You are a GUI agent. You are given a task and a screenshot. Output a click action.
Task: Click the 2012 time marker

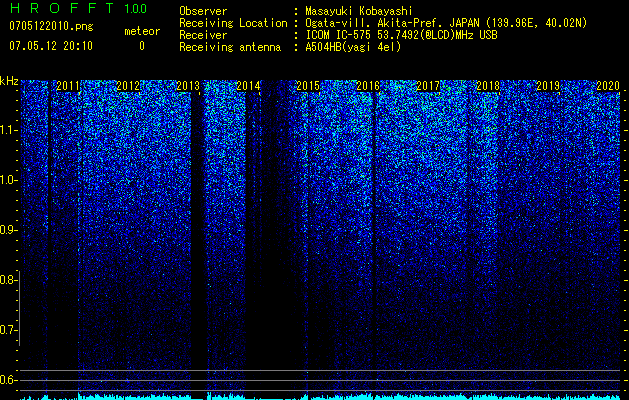point(128,86)
